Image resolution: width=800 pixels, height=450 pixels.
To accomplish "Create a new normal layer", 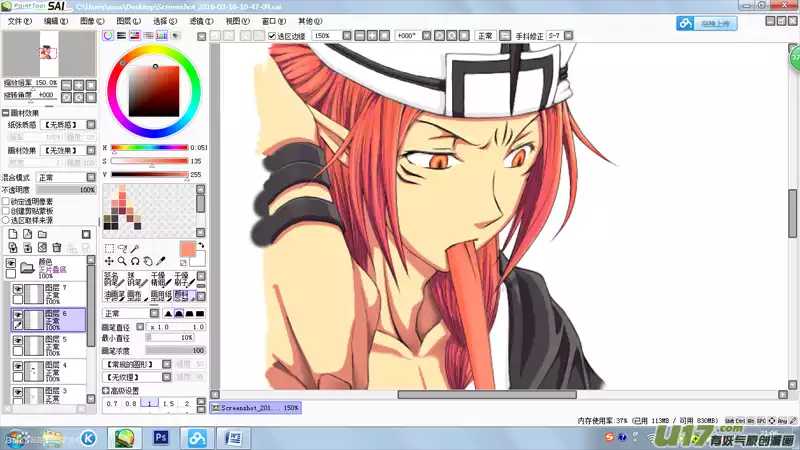I will point(13,234).
